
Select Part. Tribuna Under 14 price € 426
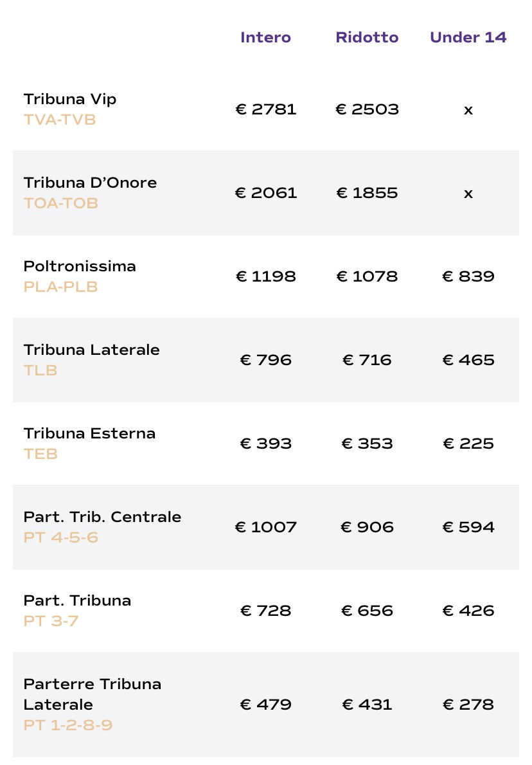pos(468,611)
